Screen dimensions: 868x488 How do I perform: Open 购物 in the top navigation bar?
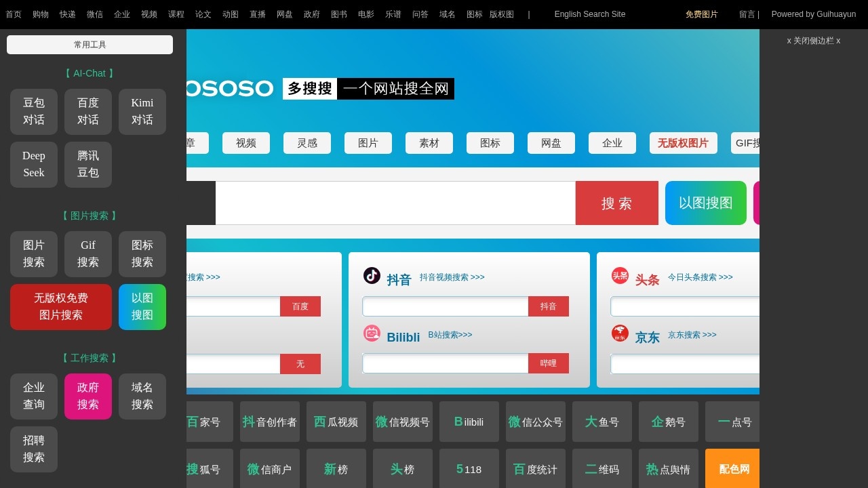pyautogui.click(x=41, y=14)
